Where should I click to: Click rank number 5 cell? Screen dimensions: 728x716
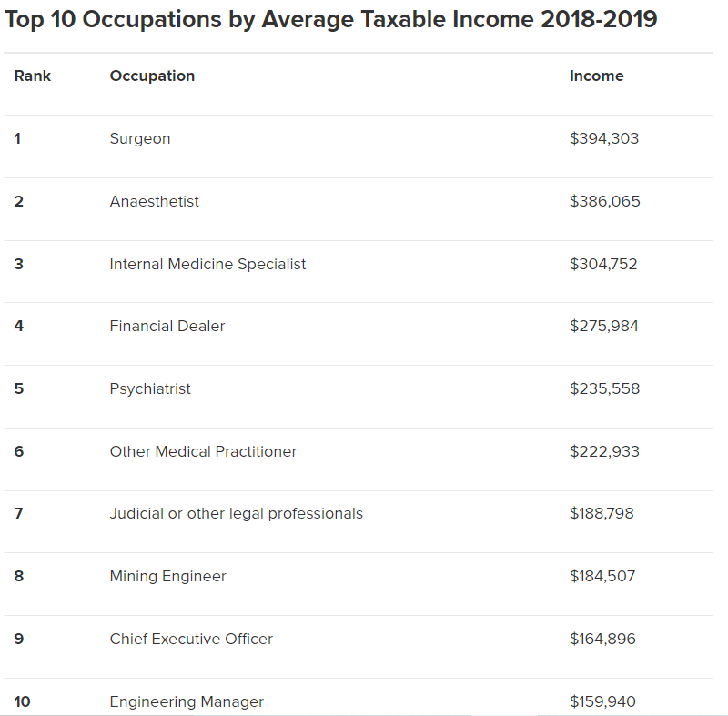point(18,388)
